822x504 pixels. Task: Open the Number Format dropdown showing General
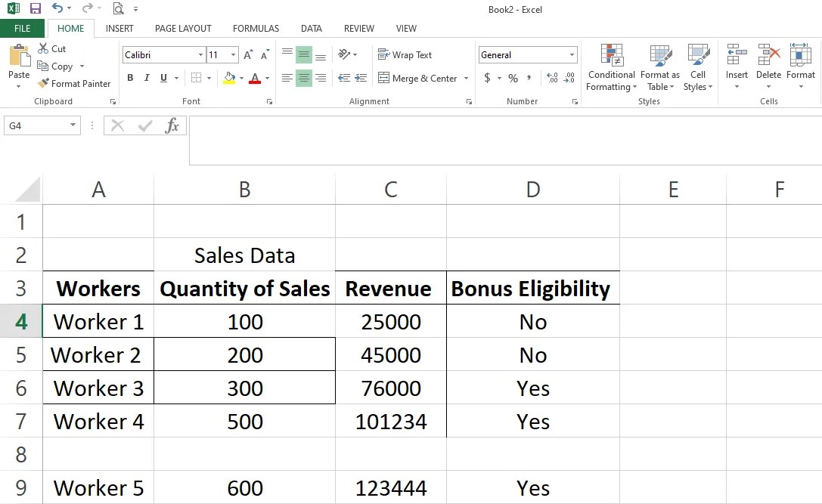527,54
